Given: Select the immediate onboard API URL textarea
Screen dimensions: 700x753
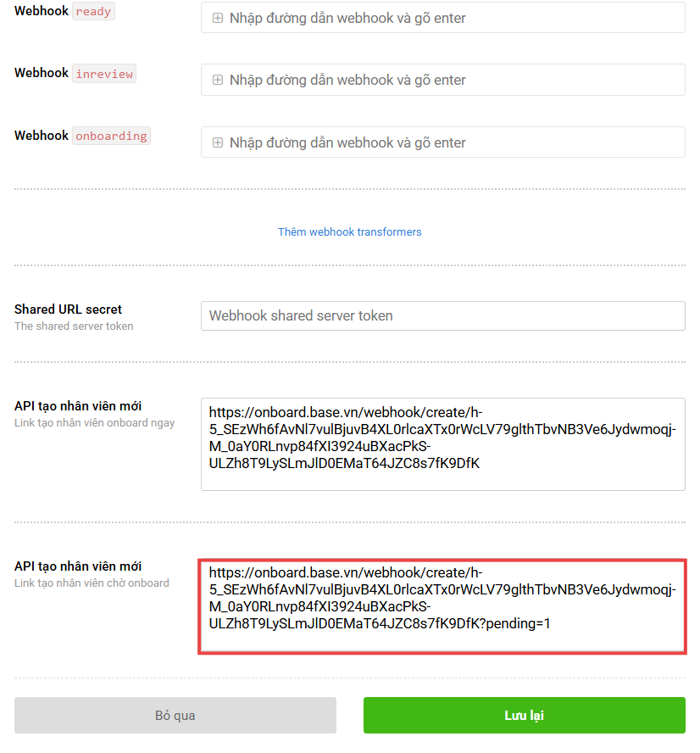Looking at the screenshot, I should (x=442, y=444).
